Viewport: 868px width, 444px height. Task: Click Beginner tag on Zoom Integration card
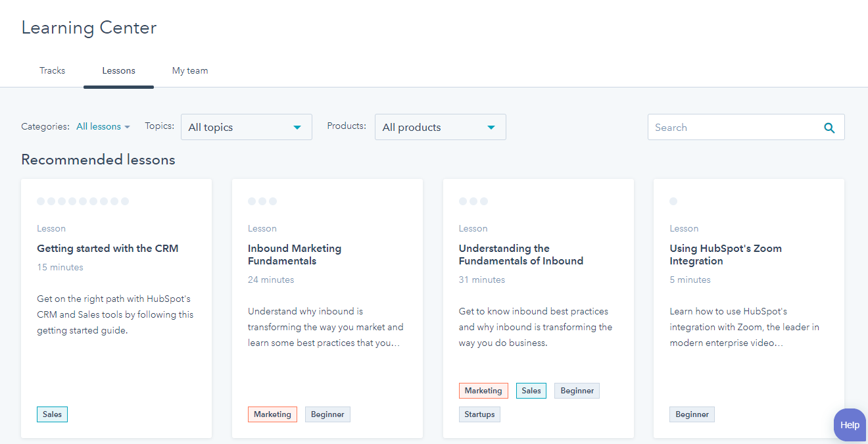point(692,414)
